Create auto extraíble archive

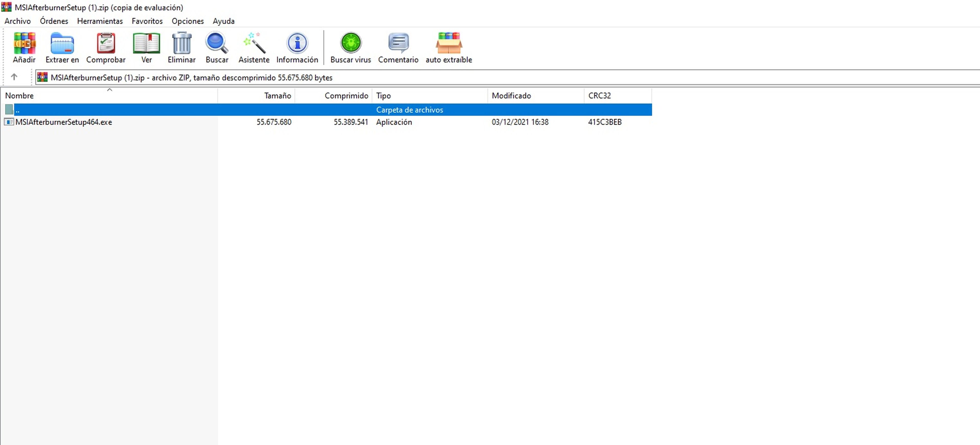click(449, 47)
